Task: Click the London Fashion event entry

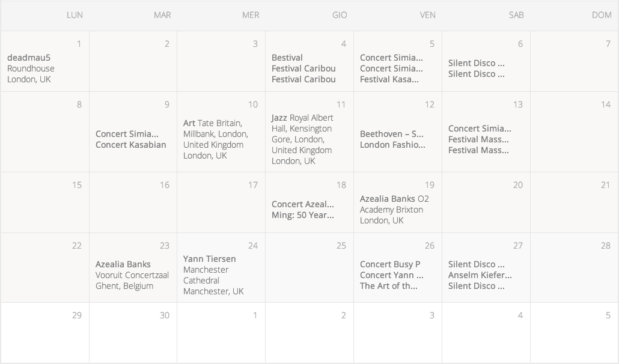Action: pyautogui.click(x=392, y=145)
